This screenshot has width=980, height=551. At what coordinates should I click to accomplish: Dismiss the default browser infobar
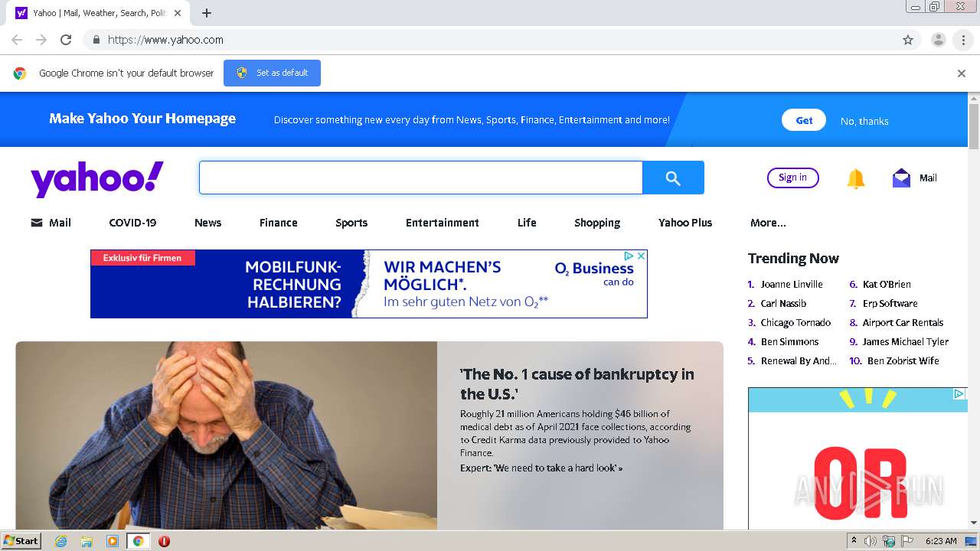click(x=962, y=73)
